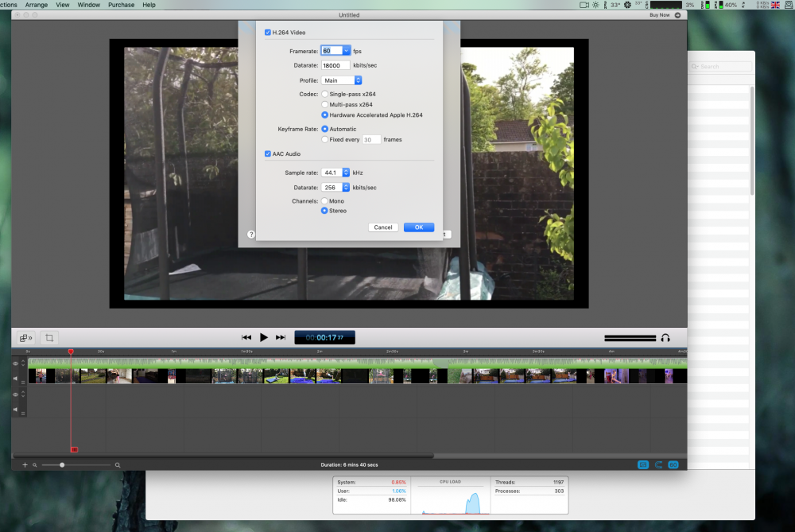Click the CPU LOAD graph in stats panel
795x532 pixels.
coord(450,499)
